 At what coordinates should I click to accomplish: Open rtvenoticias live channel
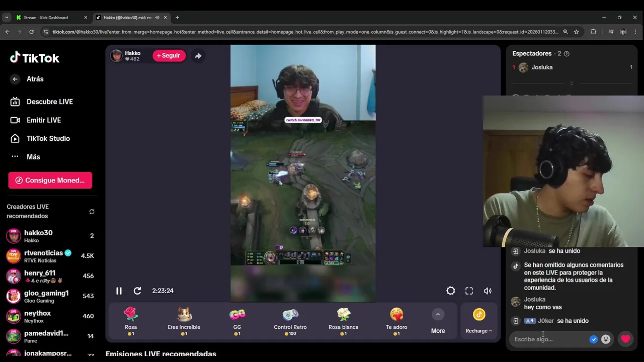coord(50,256)
